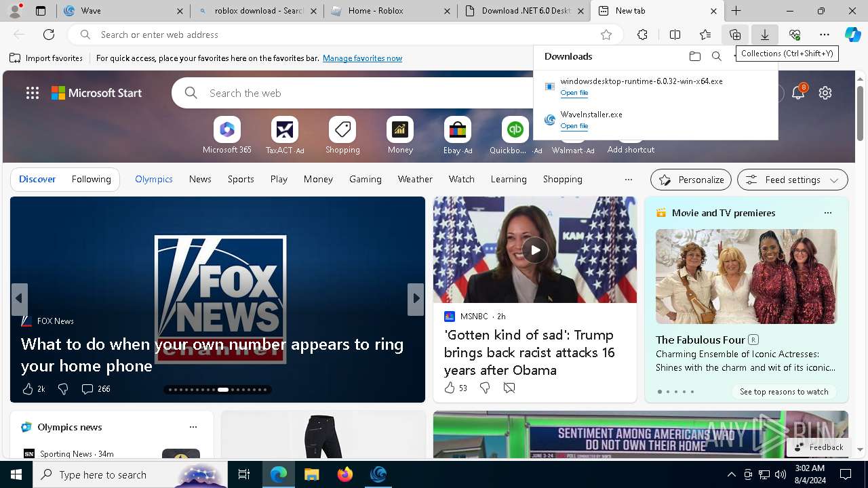Open the Edge profile icon

point(15,11)
